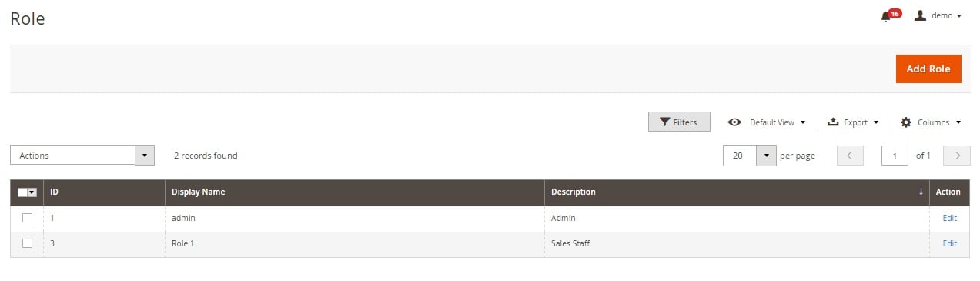Tick the checkbox for Role 1 row

(27, 243)
